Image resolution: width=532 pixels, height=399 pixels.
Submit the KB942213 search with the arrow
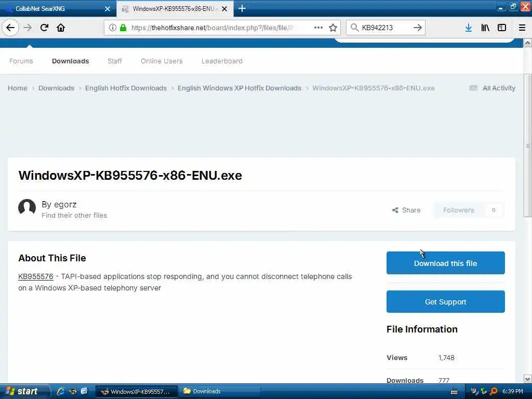tap(418, 28)
